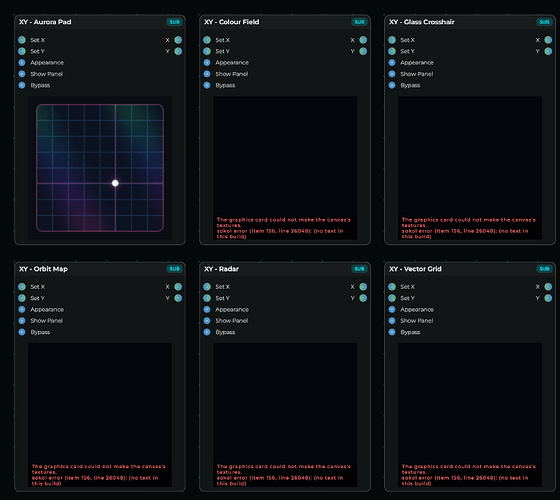Screen dimensions: 560x500
Task: Click the Y output port on XY - Colour Field
Action: 363,51
